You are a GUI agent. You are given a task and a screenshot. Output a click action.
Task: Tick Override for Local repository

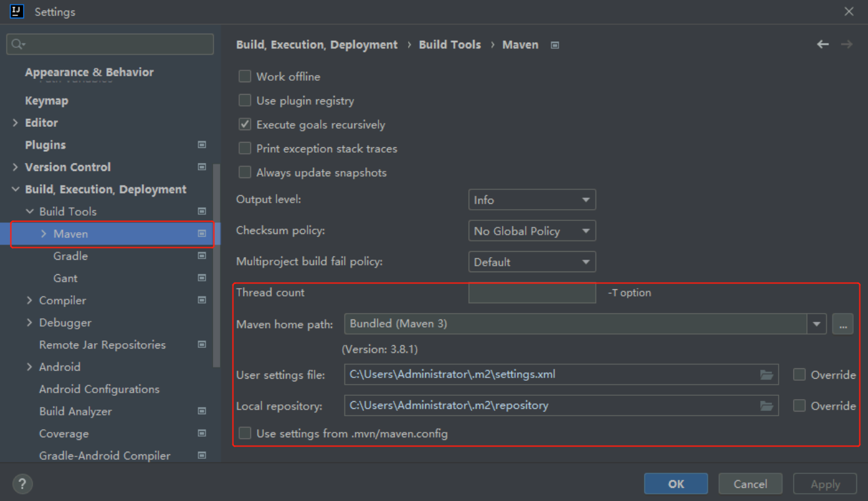[799, 406]
